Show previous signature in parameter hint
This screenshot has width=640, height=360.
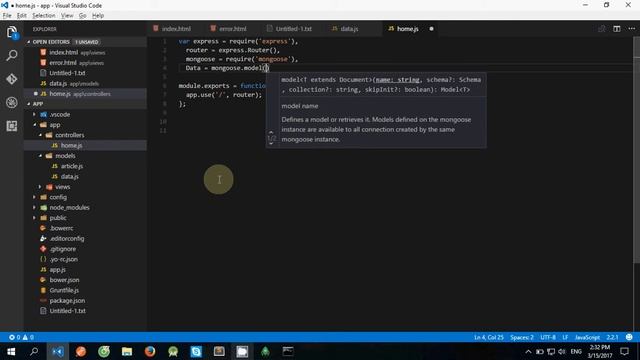click(271, 132)
